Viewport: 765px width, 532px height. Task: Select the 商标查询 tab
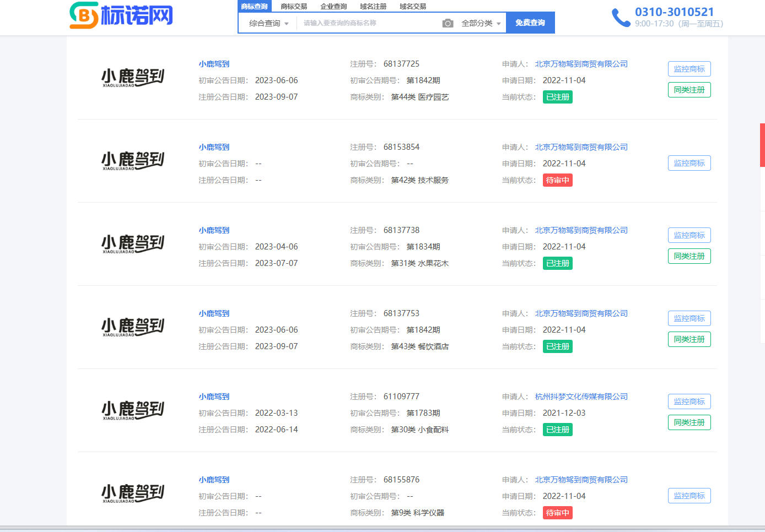(x=254, y=7)
